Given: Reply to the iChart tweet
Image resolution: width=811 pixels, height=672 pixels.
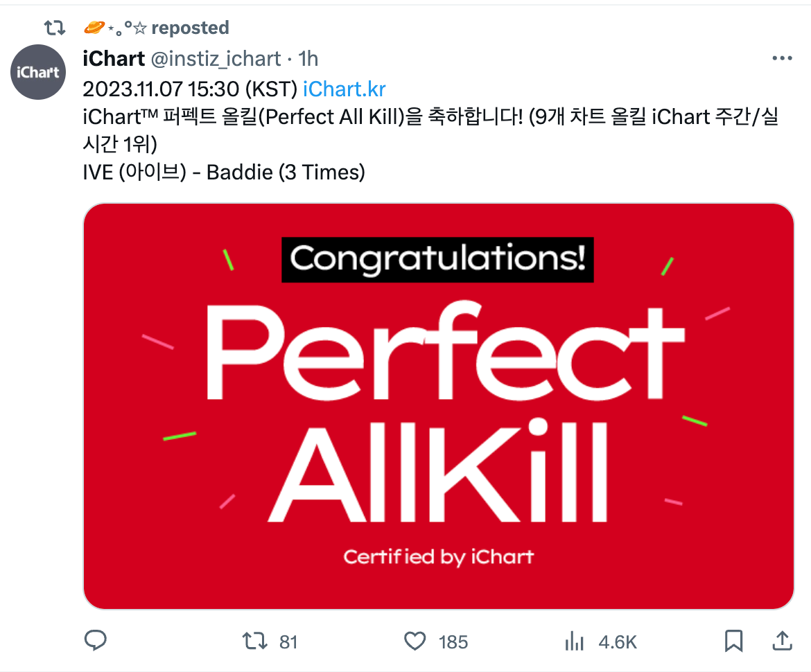Looking at the screenshot, I should click(94, 641).
